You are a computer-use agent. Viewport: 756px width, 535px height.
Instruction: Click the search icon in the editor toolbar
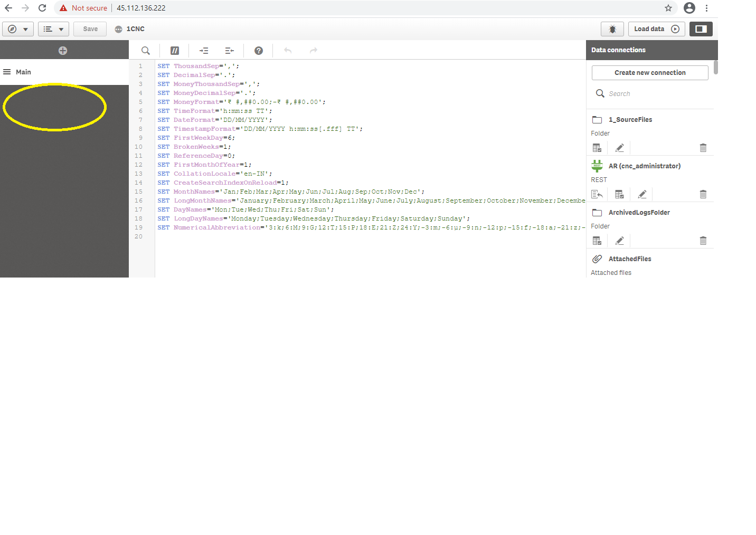(x=146, y=51)
